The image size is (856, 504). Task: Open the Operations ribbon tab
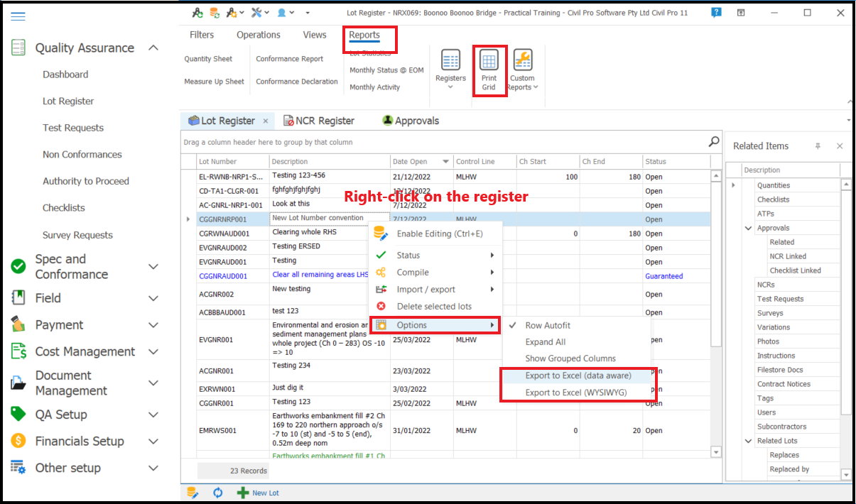258,34
